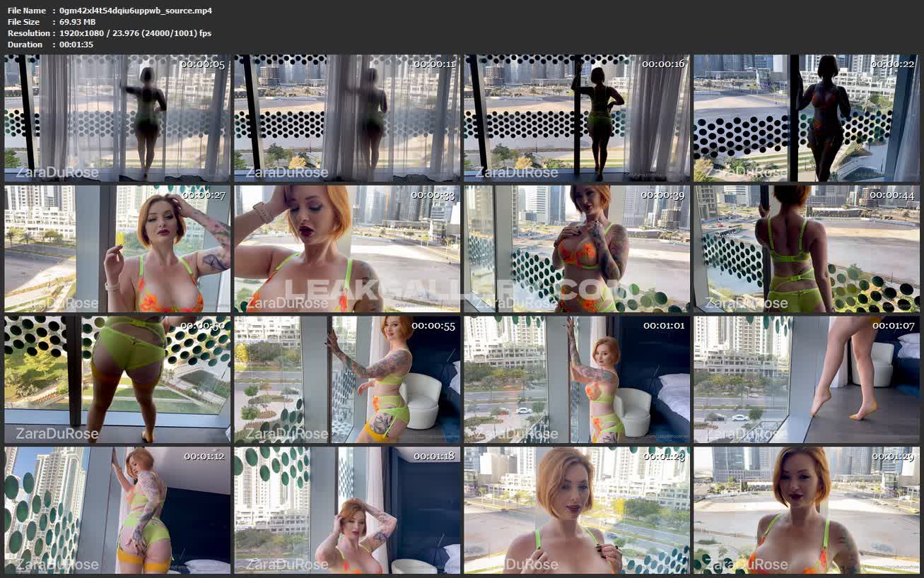Image resolution: width=924 pixels, height=578 pixels.
Task: Click the 00:00:27 frame thumbnail
Action: pos(117,249)
